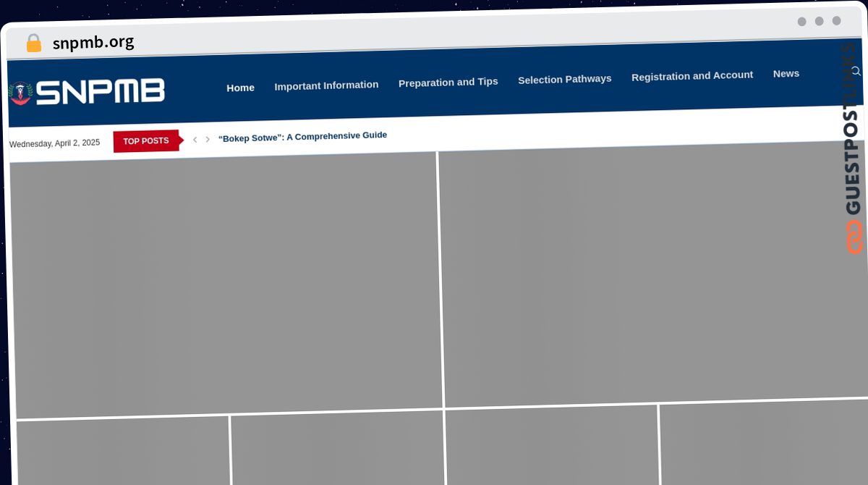Image resolution: width=868 pixels, height=485 pixels.
Task: Click the red TOP POSTS label
Action: tap(147, 141)
